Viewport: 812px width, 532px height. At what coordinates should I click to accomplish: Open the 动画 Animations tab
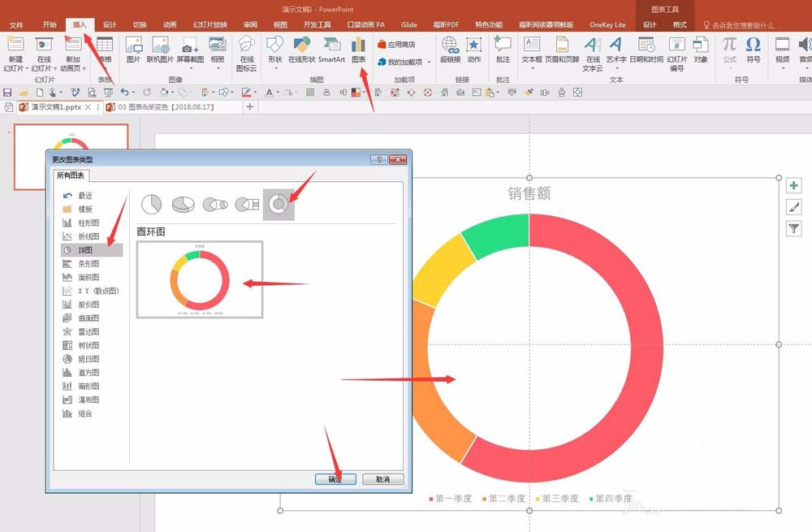(x=170, y=25)
